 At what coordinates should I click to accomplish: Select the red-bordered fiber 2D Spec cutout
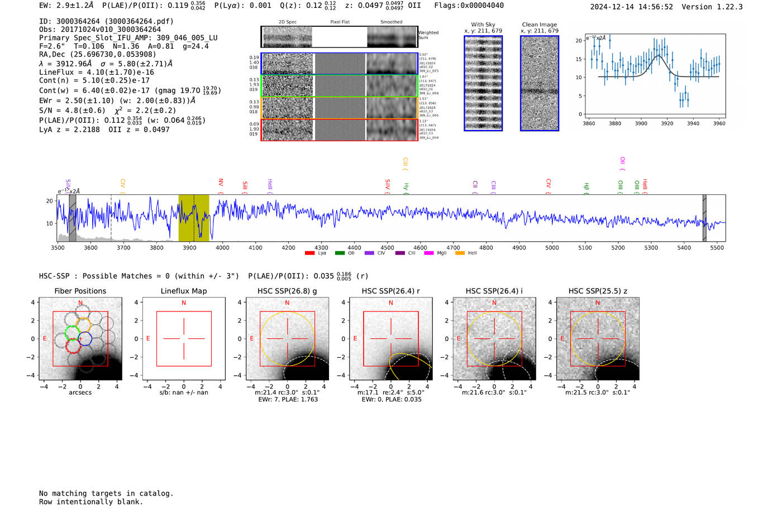(288, 130)
